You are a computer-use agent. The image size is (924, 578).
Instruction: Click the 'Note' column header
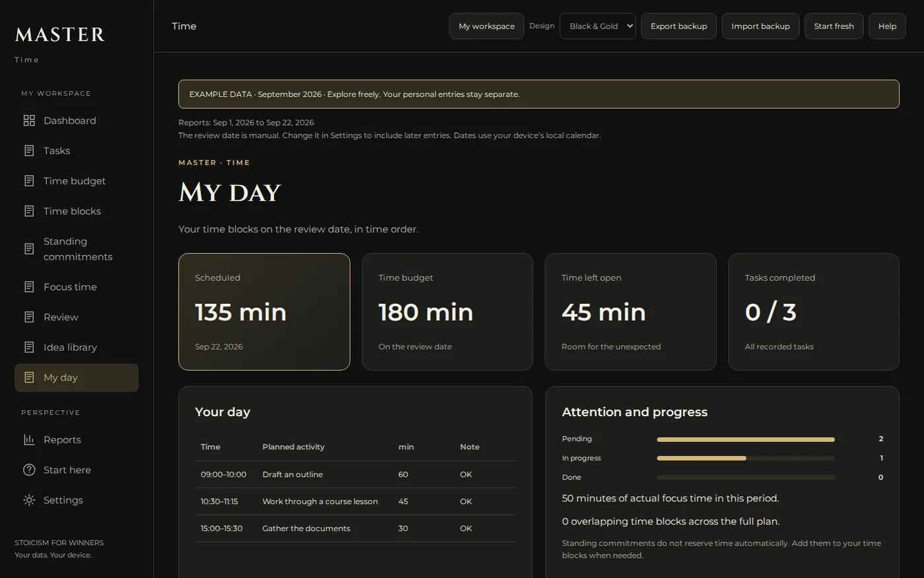click(x=469, y=447)
